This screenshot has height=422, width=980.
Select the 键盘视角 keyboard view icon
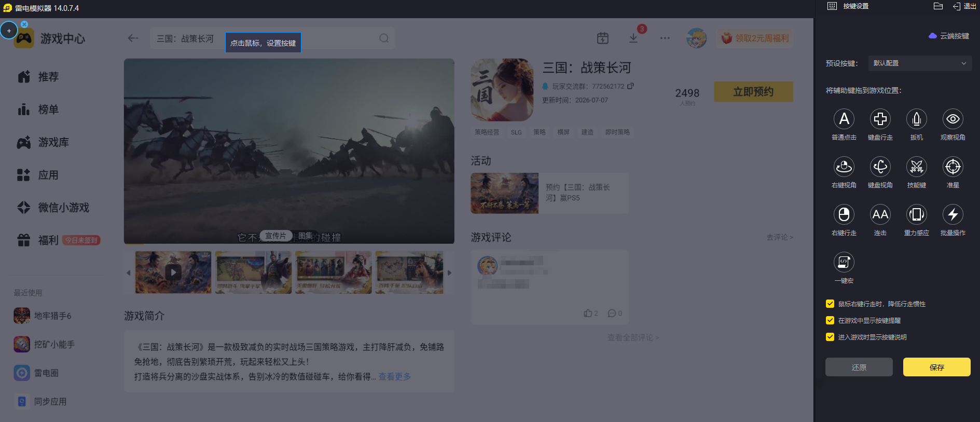point(880,167)
